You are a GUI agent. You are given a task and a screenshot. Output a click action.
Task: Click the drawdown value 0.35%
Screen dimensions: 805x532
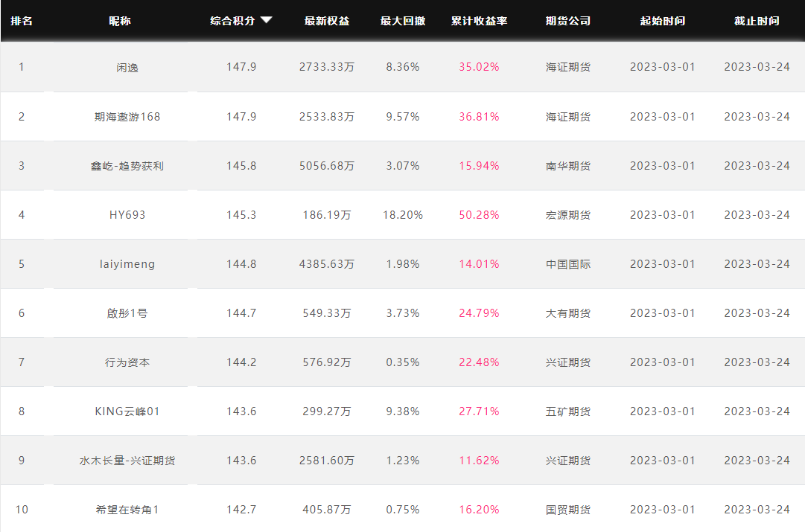(402, 362)
